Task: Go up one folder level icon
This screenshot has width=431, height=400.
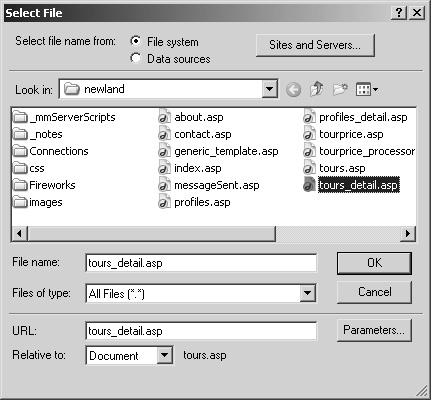Action: click(x=317, y=89)
